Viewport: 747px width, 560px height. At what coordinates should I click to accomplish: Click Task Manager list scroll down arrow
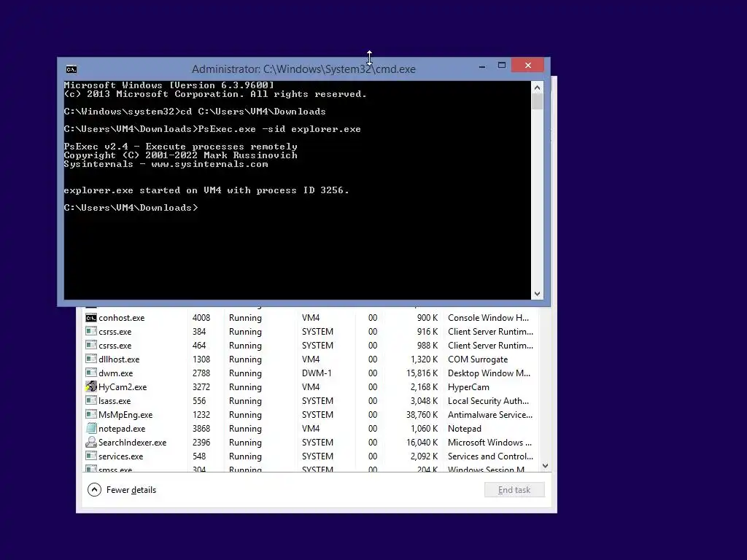(546, 466)
